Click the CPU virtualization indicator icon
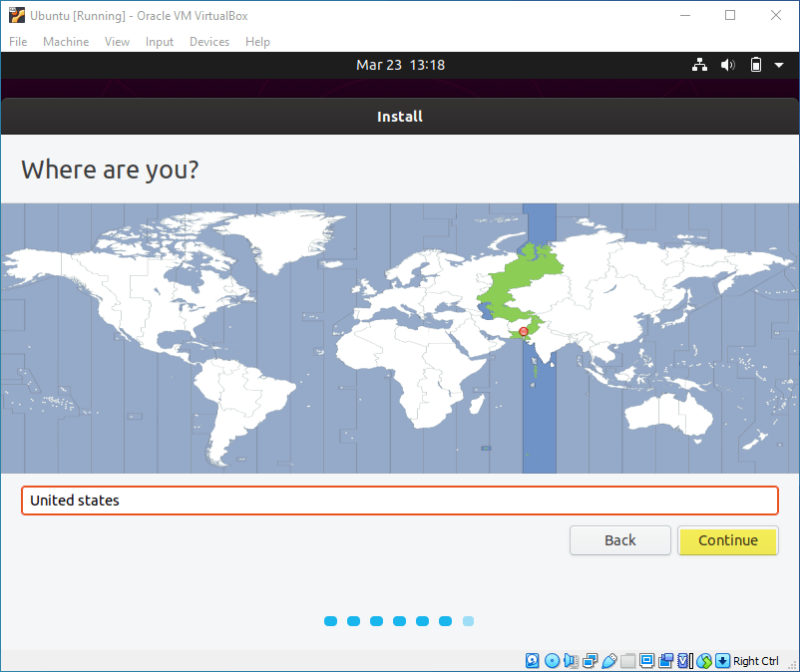This screenshot has width=800, height=672. point(684,661)
